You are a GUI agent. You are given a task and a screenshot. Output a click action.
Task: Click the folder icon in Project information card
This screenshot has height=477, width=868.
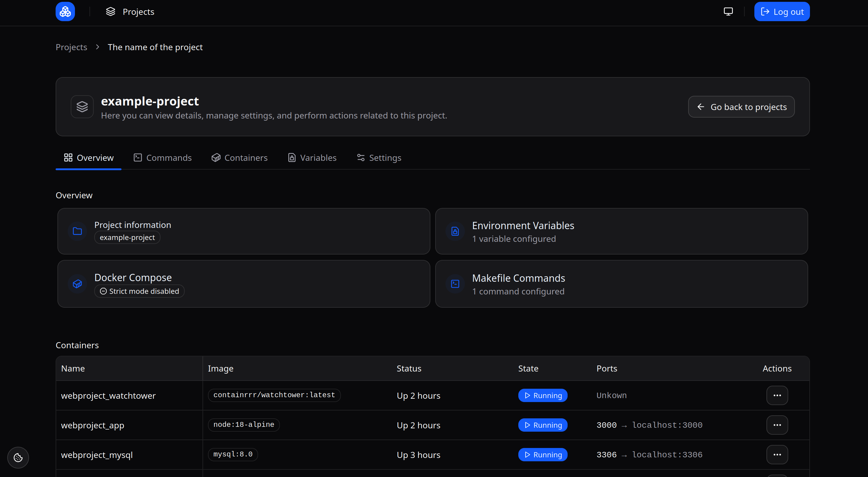coord(77,231)
